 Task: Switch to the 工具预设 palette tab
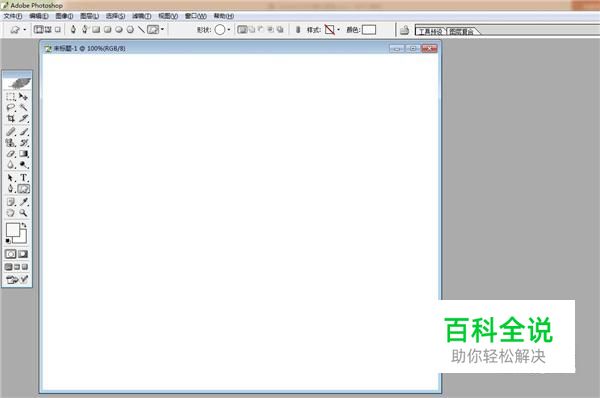coord(430,31)
